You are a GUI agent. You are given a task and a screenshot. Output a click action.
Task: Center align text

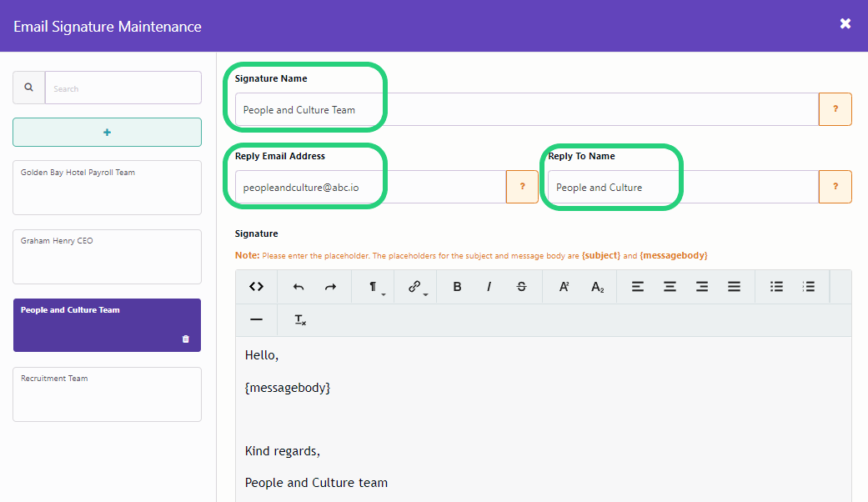pyautogui.click(x=670, y=287)
